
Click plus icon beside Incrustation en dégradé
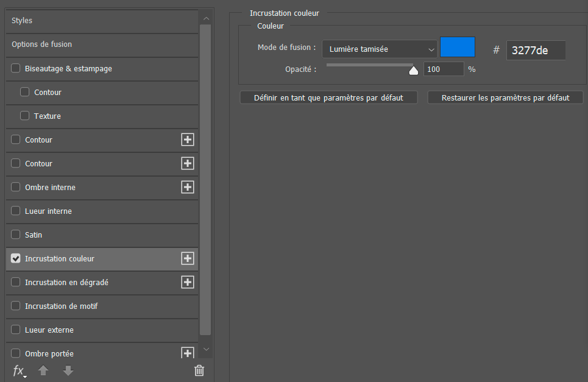pyautogui.click(x=188, y=283)
